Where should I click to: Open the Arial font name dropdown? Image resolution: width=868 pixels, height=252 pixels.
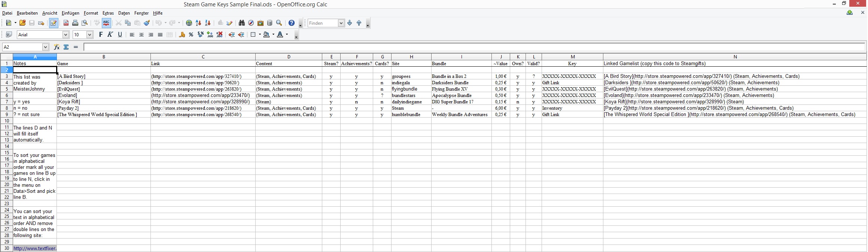coord(66,35)
